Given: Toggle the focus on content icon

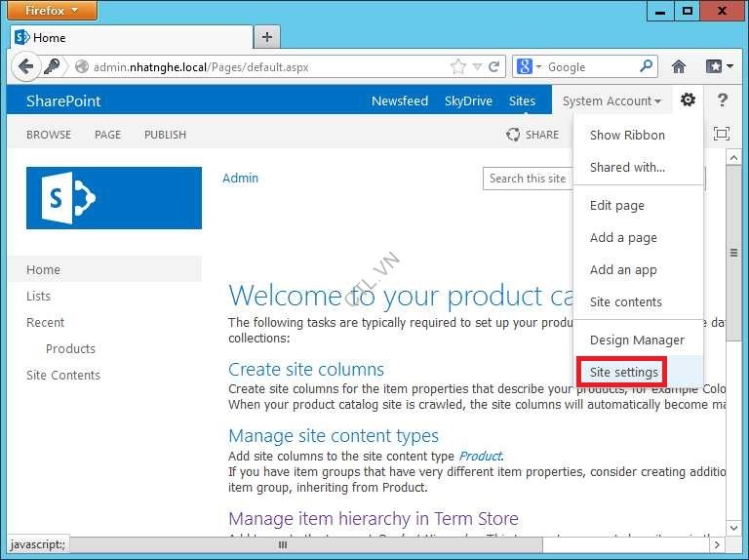Looking at the screenshot, I should (722, 134).
